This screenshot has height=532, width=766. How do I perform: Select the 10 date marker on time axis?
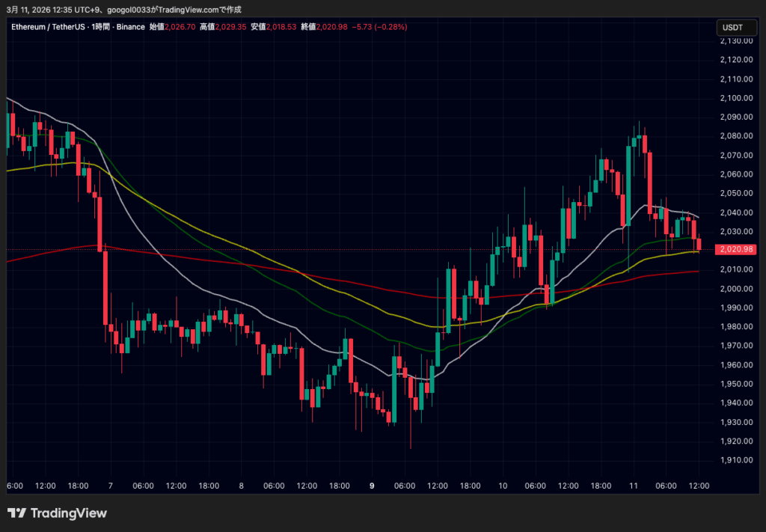pyautogui.click(x=503, y=486)
